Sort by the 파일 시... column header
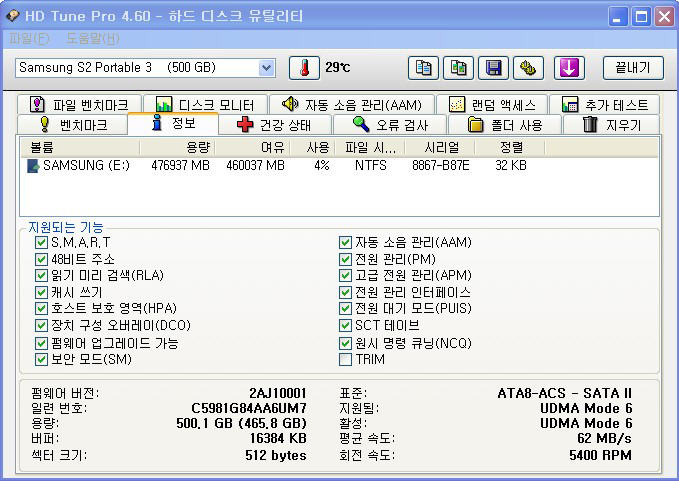This screenshot has height=481, width=679. [x=370, y=148]
